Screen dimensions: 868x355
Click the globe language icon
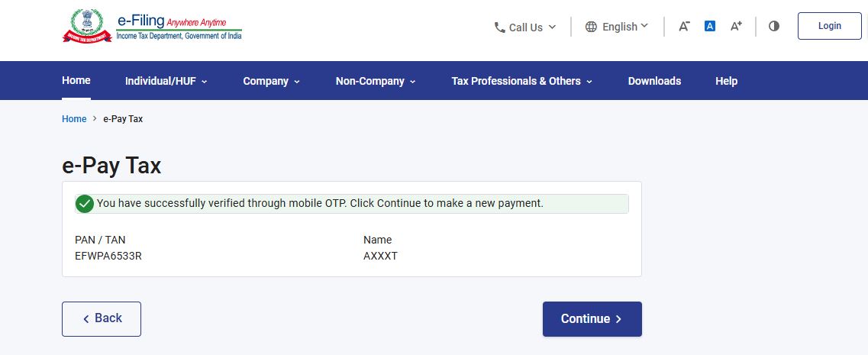(591, 27)
